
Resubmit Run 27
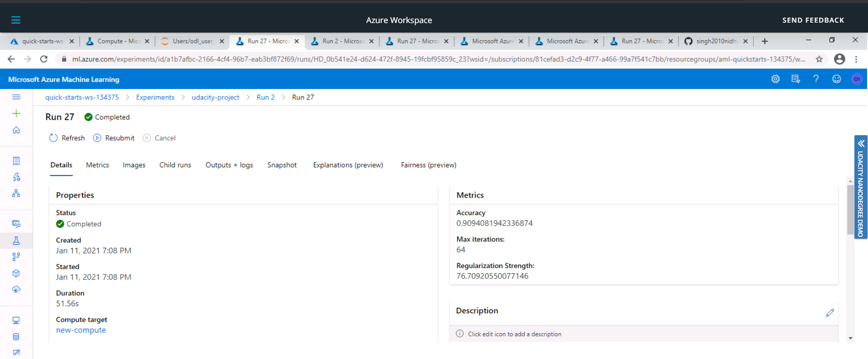[114, 138]
